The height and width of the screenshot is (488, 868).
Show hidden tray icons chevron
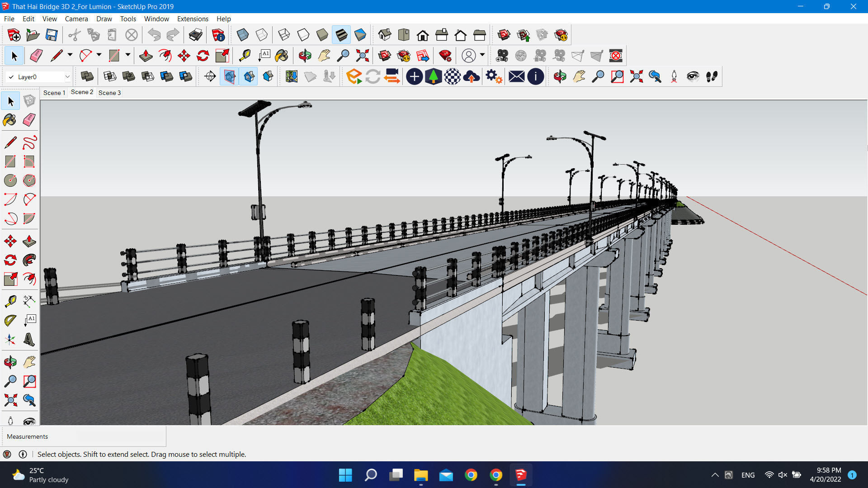(x=715, y=475)
